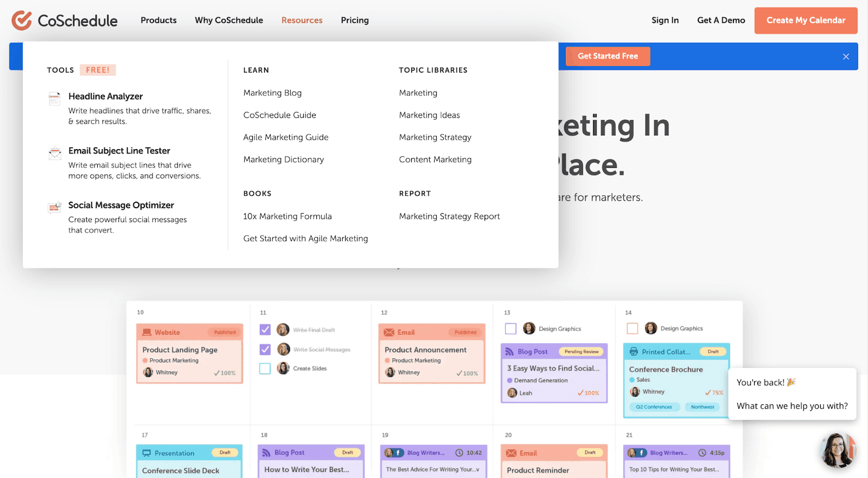Click the clock icon beside 4:15p
This screenshot has height=478, width=868.
702,453
